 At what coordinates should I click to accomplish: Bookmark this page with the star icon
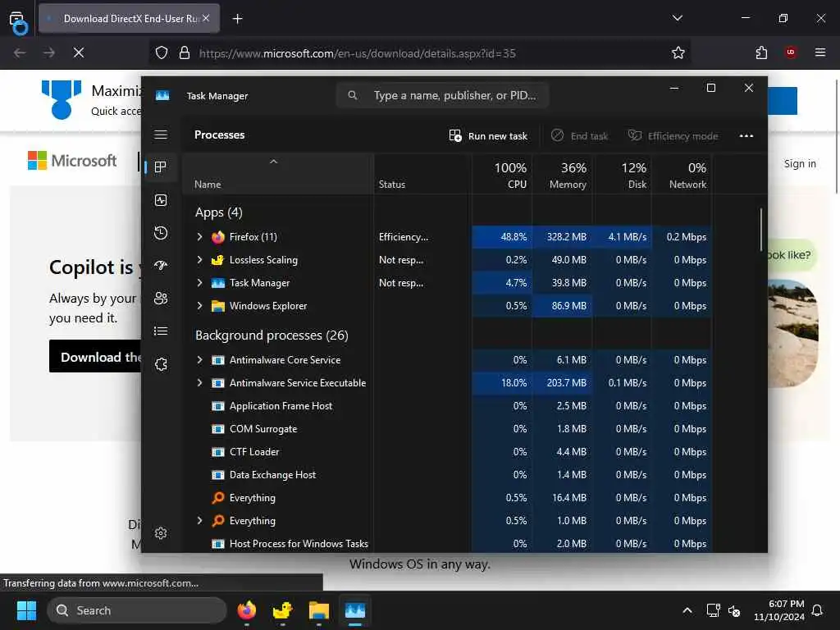click(678, 52)
